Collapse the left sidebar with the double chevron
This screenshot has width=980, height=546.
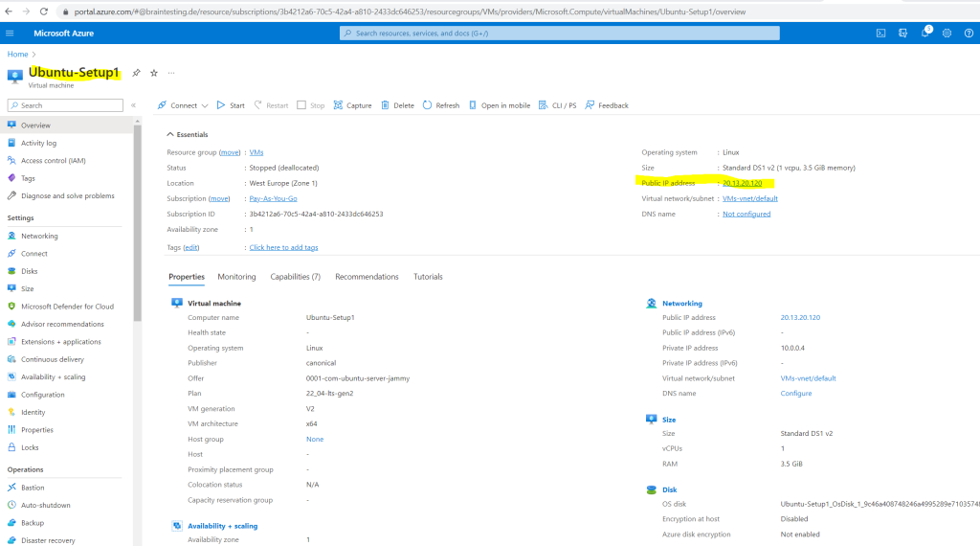coord(133,105)
